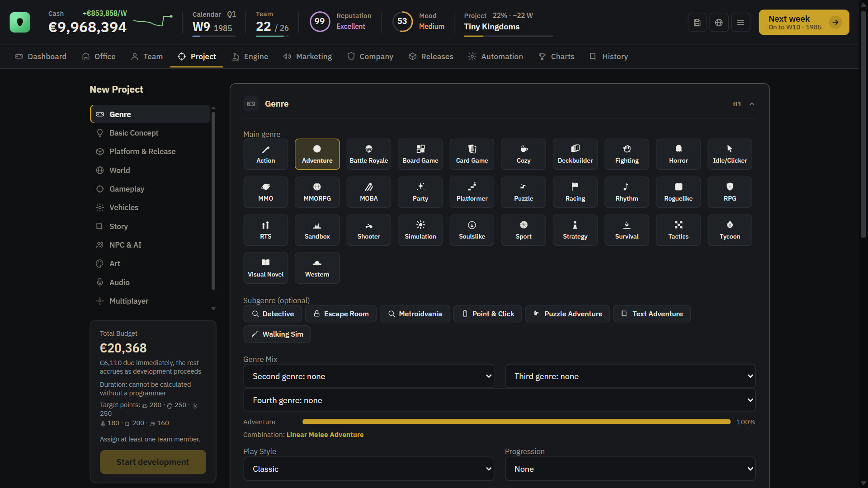Open Platform & Release section
Viewport: 868px width, 488px height.
[x=150, y=151]
